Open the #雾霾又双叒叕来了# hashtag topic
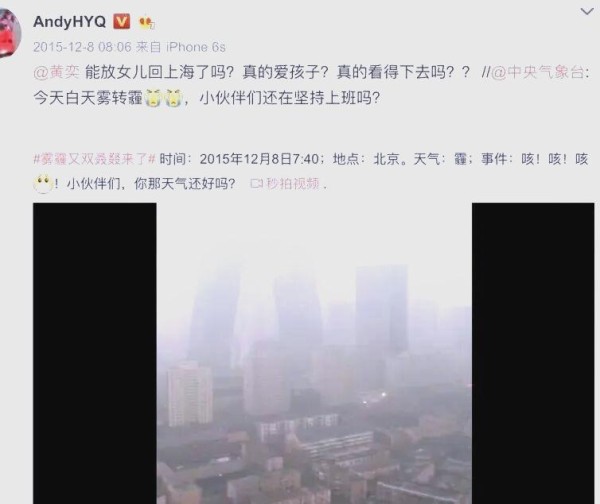The image size is (600, 504). (94, 159)
